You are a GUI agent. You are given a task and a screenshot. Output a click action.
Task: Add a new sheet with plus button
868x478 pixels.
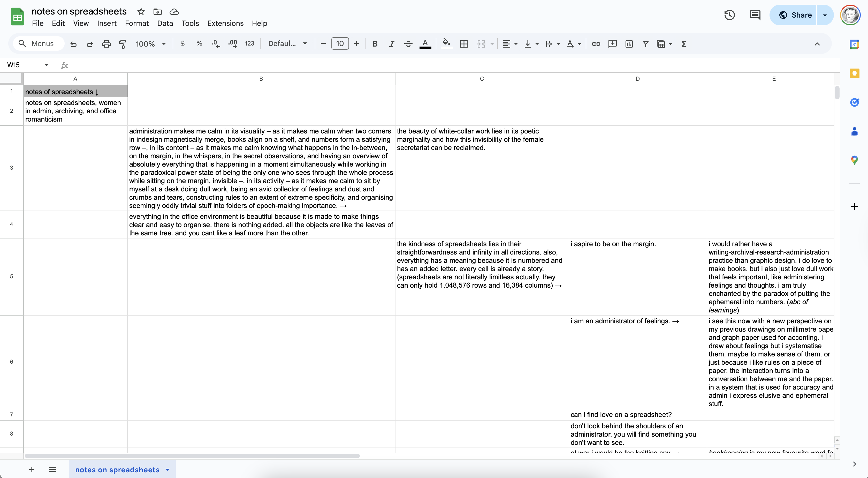(x=32, y=469)
